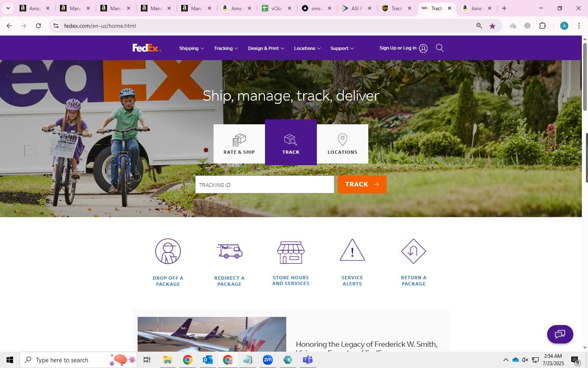Viewport: 588px width, 368px height.
Task: Click the Windows Start button
Action: point(10,360)
